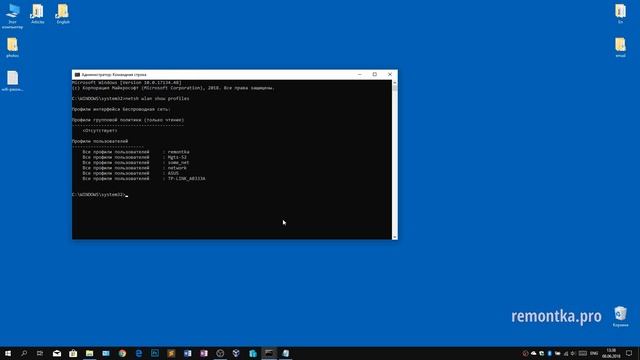
Task: Open the Windows Start menu
Action: (8, 353)
